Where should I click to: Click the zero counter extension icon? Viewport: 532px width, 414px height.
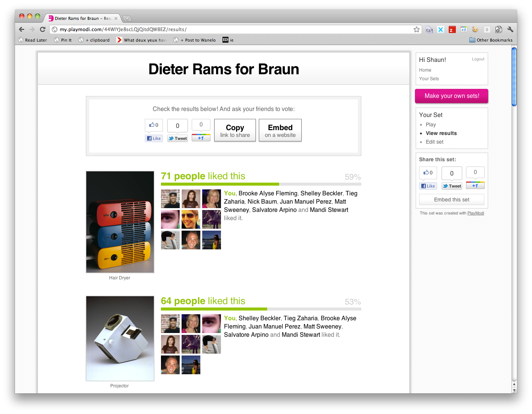coord(487,29)
